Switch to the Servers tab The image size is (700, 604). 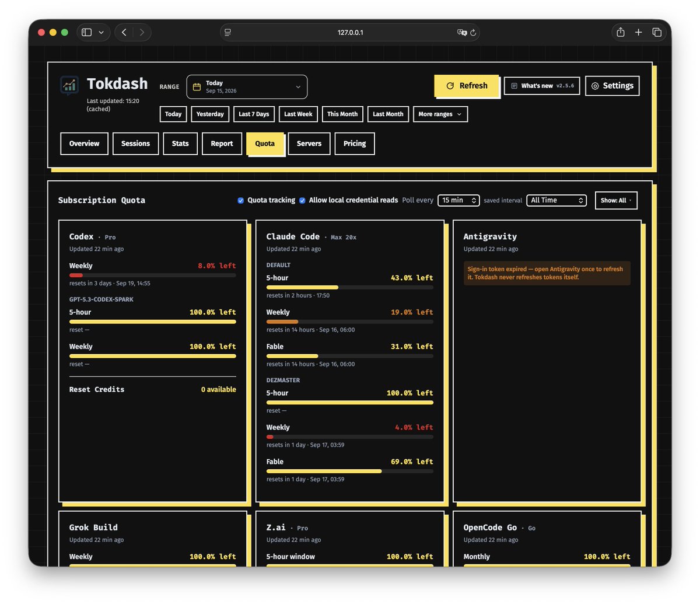click(x=309, y=144)
